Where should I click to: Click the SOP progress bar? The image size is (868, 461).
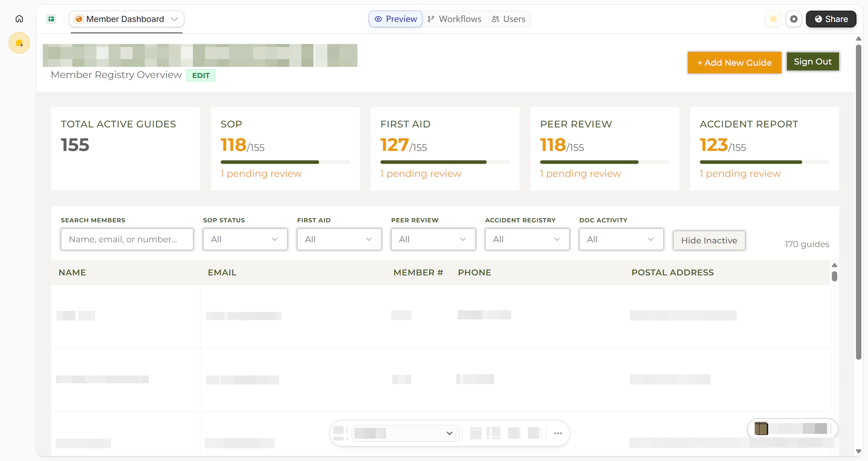click(285, 162)
